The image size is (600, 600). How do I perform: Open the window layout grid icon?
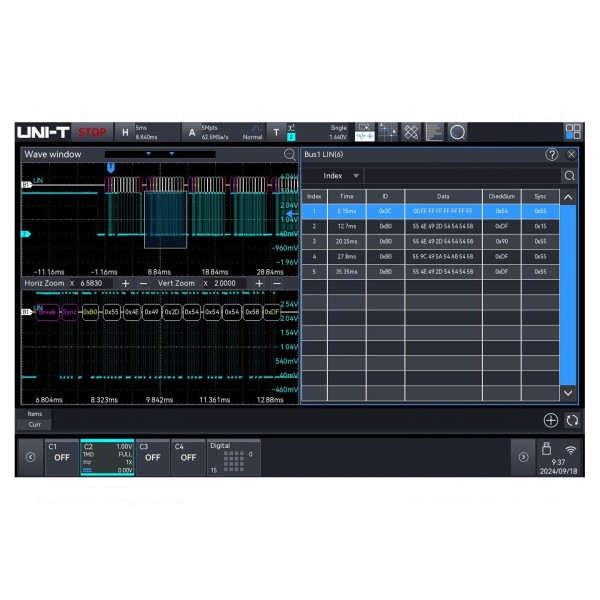[573, 131]
